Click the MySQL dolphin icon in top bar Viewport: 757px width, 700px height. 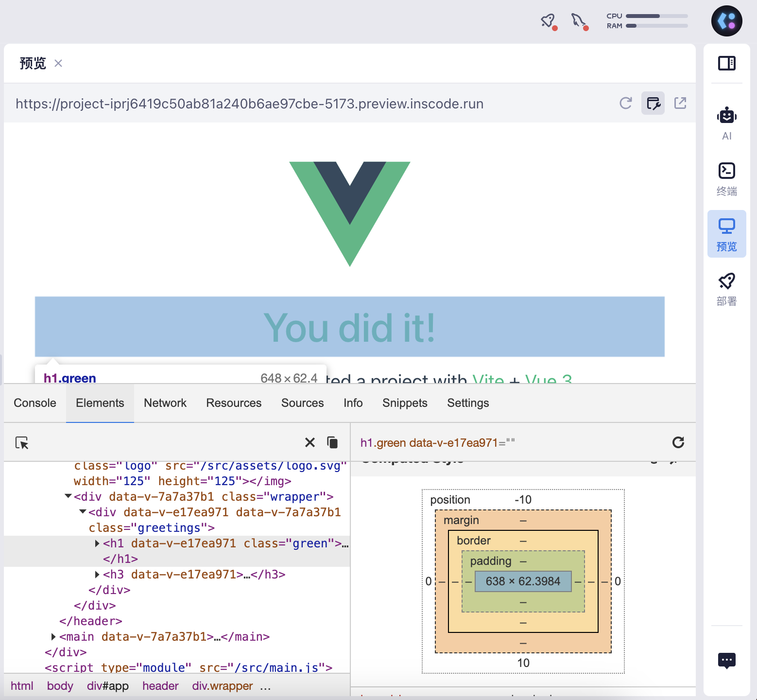pyautogui.click(x=579, y=21)
